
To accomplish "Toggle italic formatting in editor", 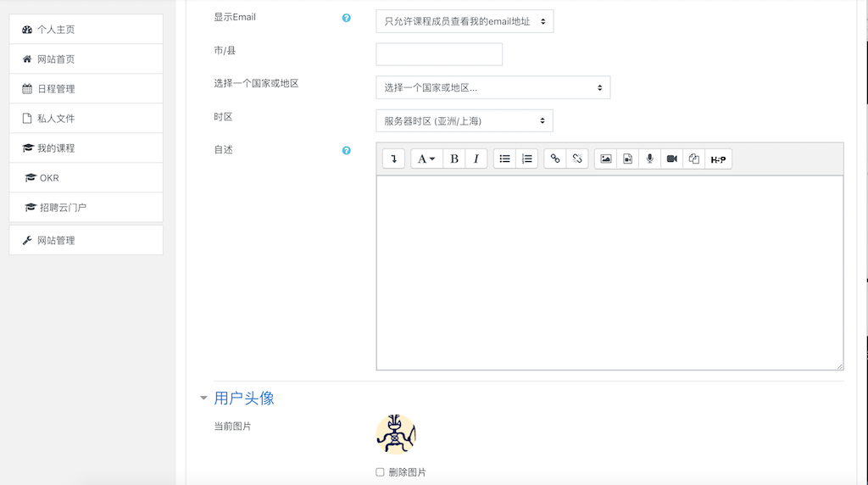I will (476, 159).
